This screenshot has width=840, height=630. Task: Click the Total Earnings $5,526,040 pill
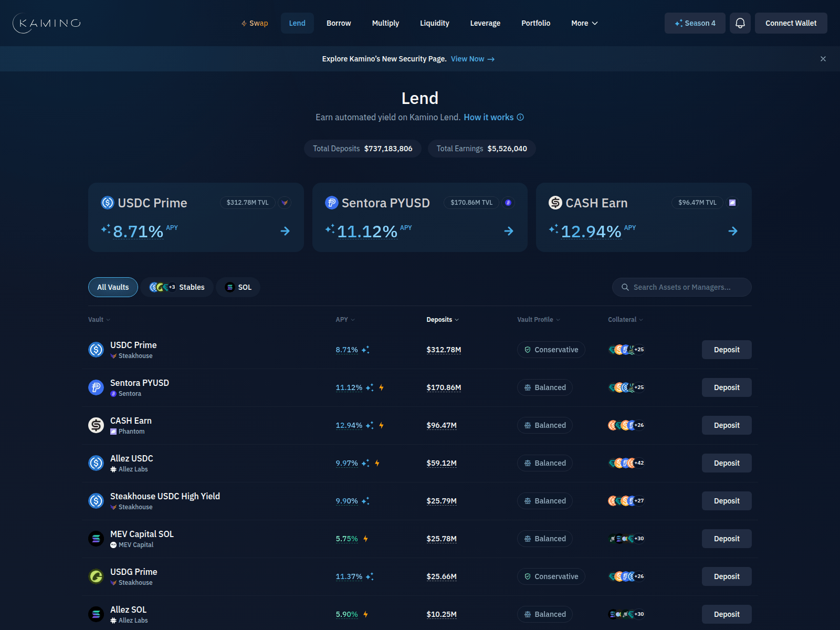point(482,149)
